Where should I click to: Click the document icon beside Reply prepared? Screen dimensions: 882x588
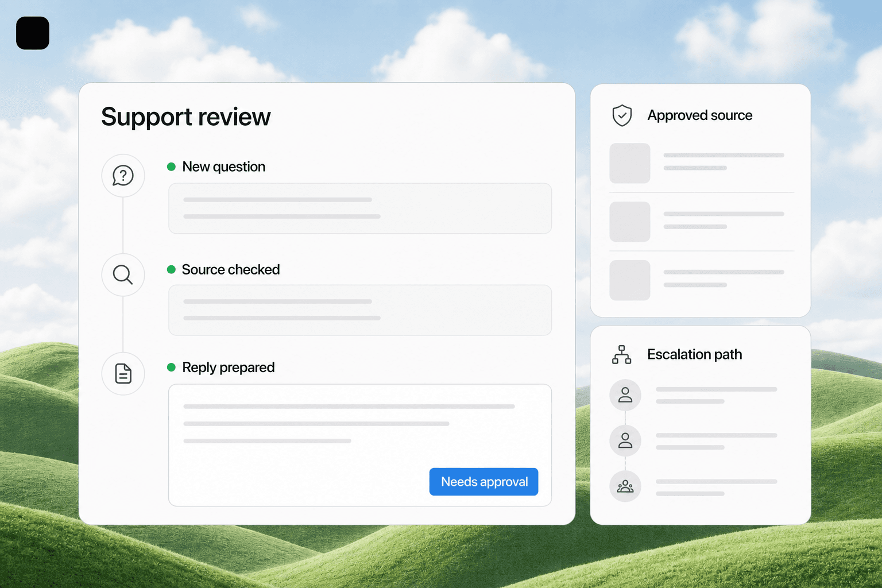click(123, 374)
